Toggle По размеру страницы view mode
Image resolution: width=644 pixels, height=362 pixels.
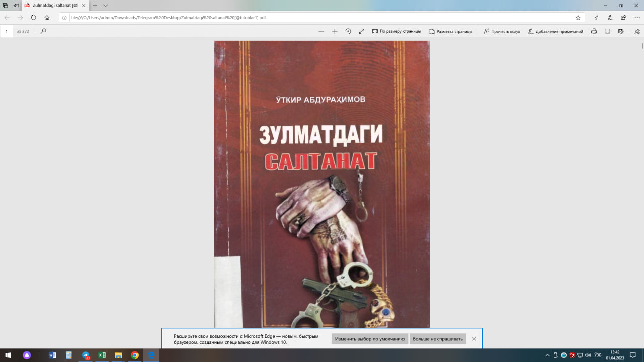[397, 31]
